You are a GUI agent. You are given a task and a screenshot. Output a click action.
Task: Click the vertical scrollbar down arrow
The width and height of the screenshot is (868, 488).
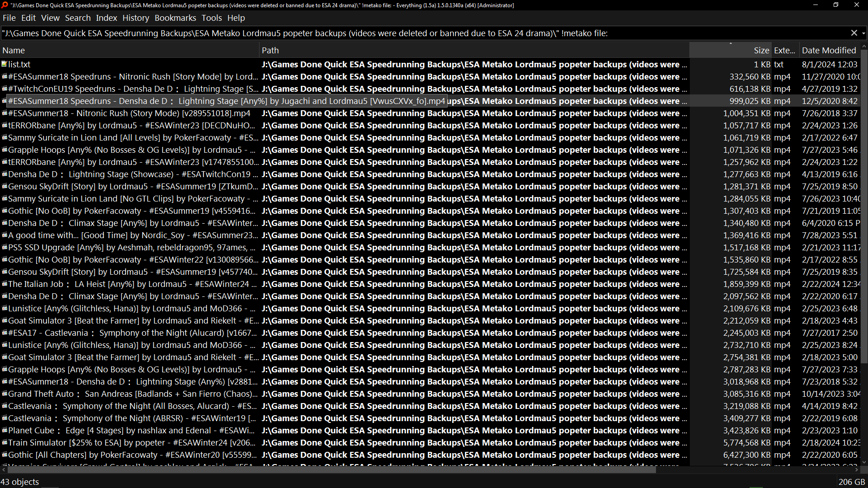864,462
